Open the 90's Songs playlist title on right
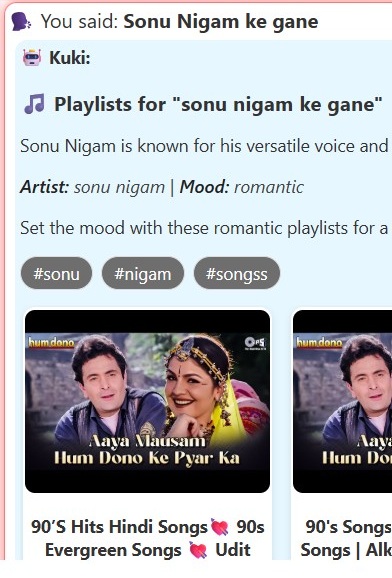 (x=346, y=539)
